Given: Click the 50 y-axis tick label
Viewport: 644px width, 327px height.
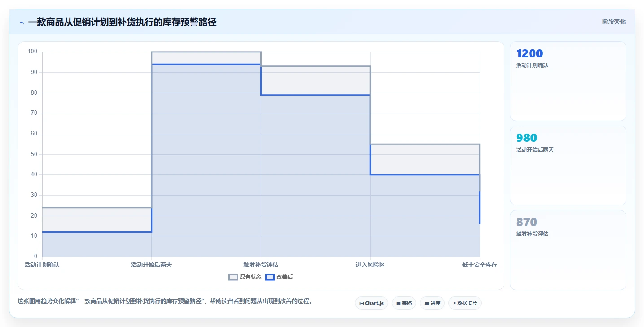Looking at the screenshot, I should pyautogui.click(x=34, y=154).
